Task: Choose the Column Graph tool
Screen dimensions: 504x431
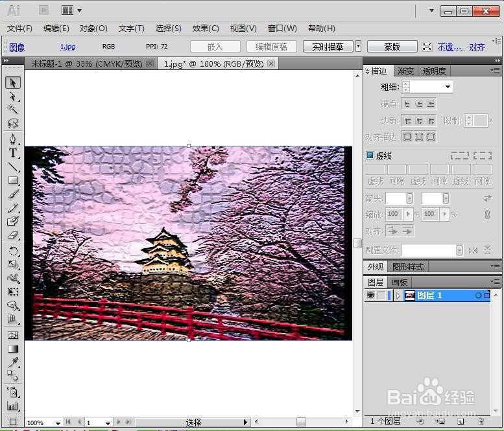Action: (13, 406)
